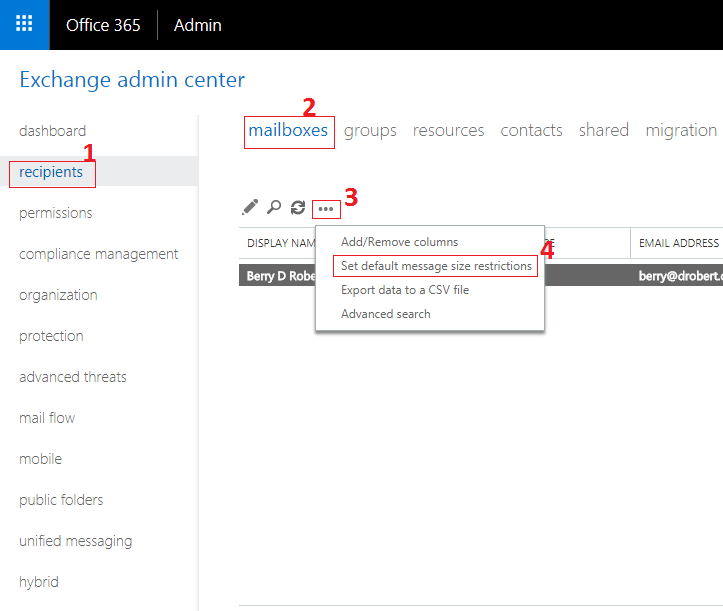
Task: Choose Set default message size restrictions
Action: (x=436, y=266)
